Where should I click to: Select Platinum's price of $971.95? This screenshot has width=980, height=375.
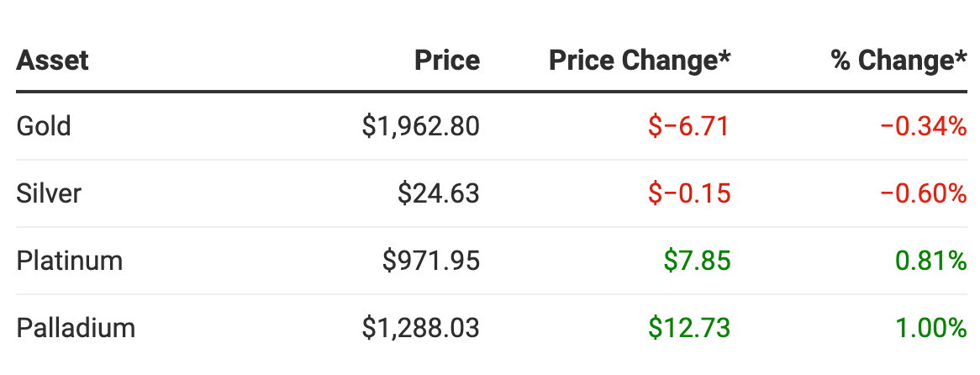[x=431, y=261]
